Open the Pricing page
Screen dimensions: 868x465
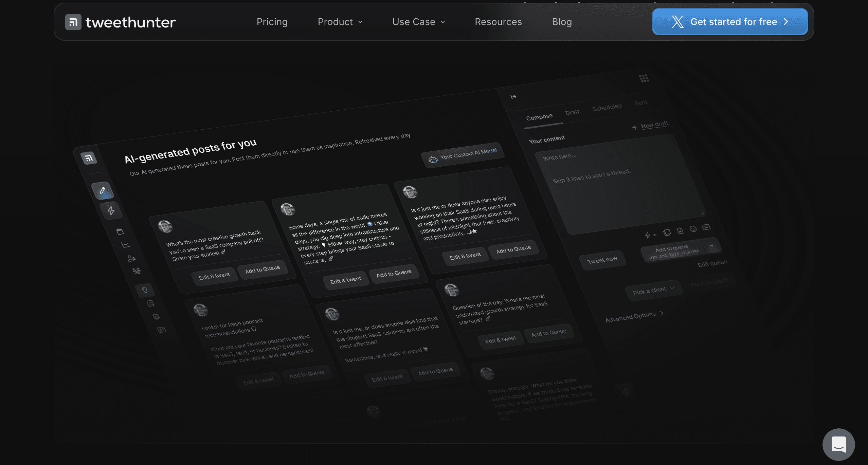pyautogui.click(x=272, y=22)
